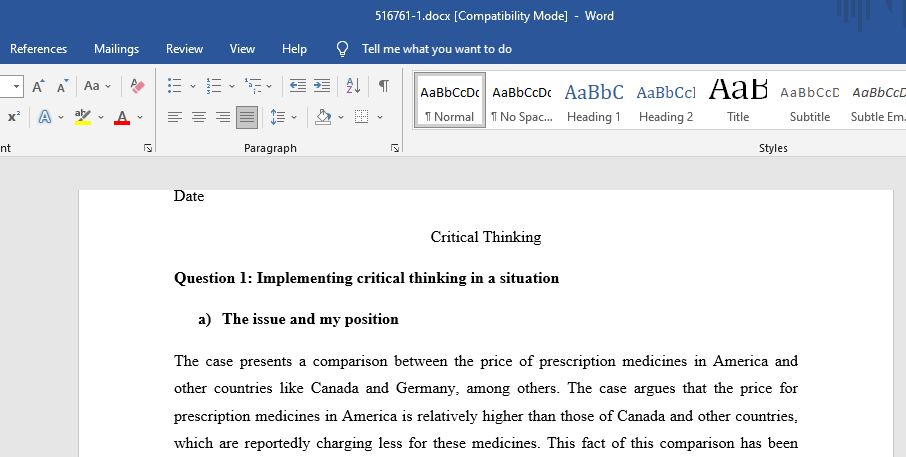The image size is (906, 457).
Task: Align text left
Action: [174, 117]
